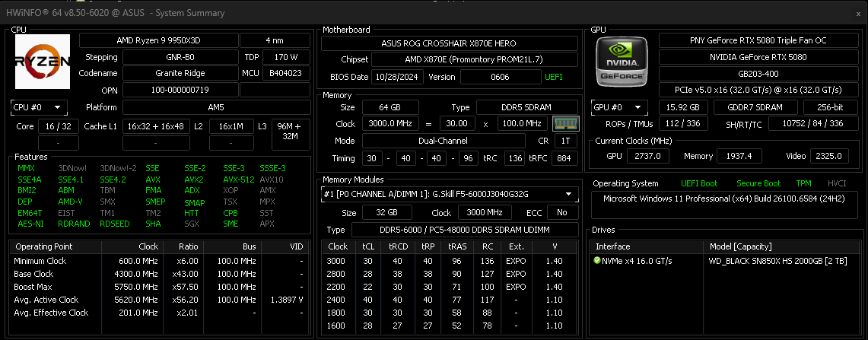
Task: Click the PCIe v5.0 x16 link value
Action: point(758,90)
